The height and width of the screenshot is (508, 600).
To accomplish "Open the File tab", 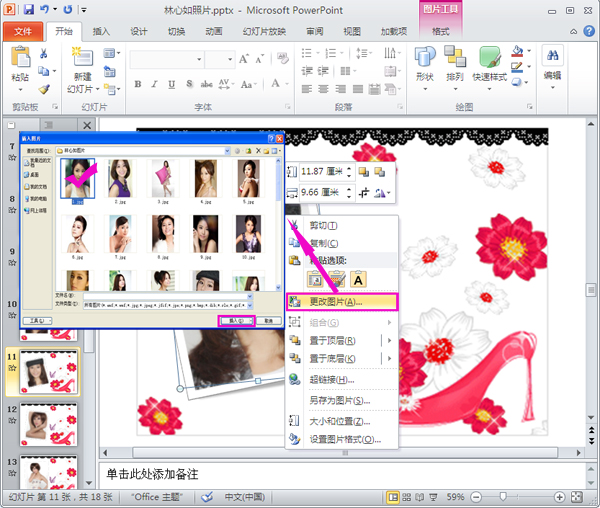I will pos(23,31).
